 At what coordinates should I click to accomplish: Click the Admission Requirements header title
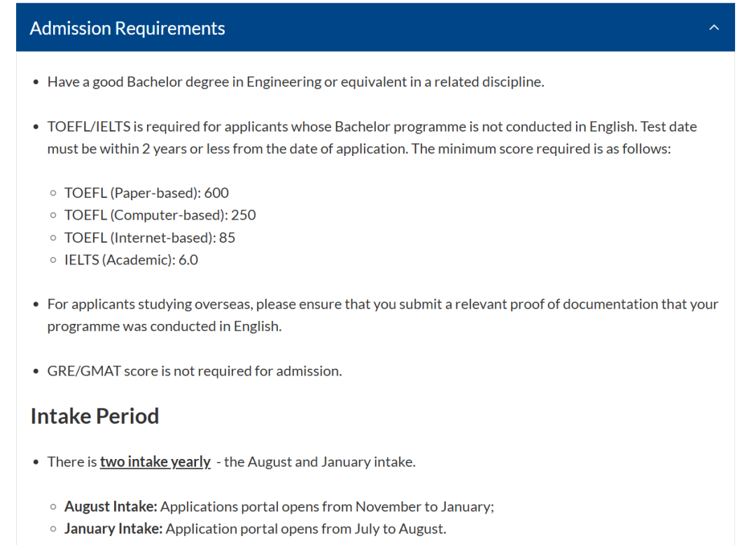click(x=127, y=28)
